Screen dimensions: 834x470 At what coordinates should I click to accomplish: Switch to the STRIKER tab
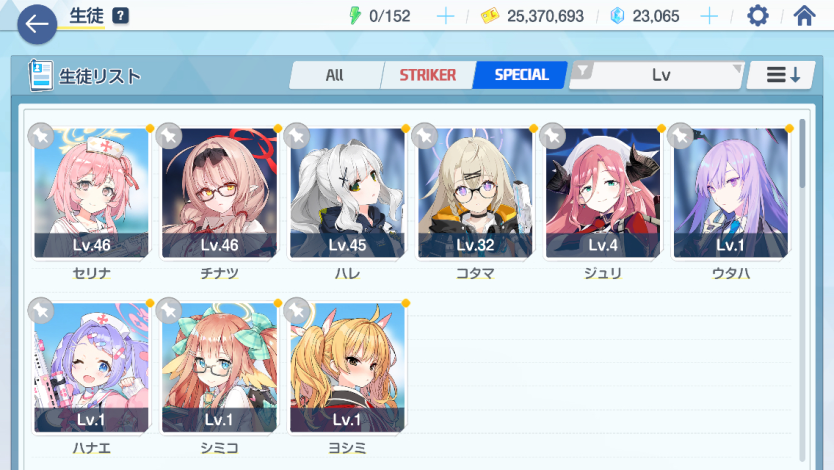pos(428,75)
